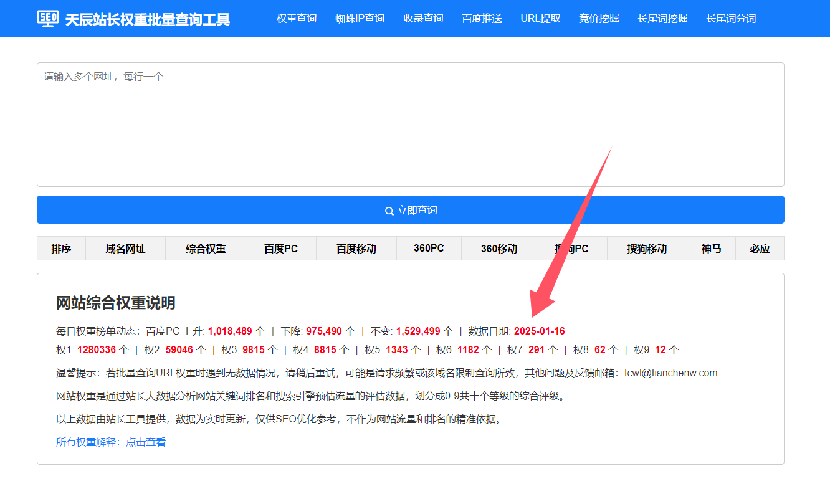Open the 竞价挖掘 nav item
This screenshot has height=504, width=830.
[x=599, y=19]
